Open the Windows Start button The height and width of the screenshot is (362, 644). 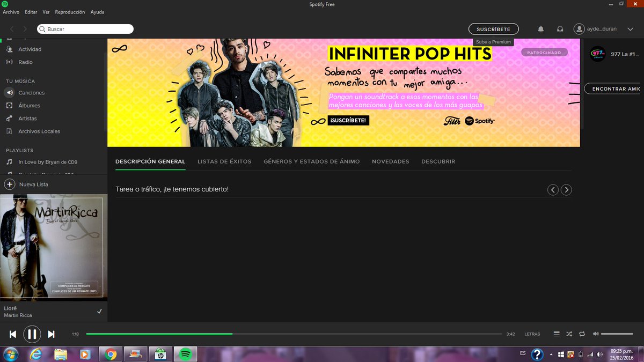coord(11,354)
